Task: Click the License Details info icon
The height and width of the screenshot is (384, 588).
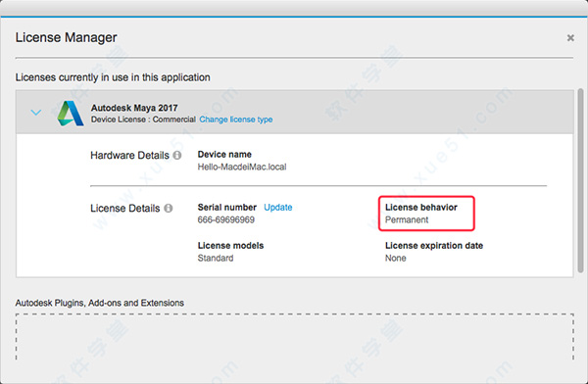Action: pyautogui.click(x=169, y=208)
